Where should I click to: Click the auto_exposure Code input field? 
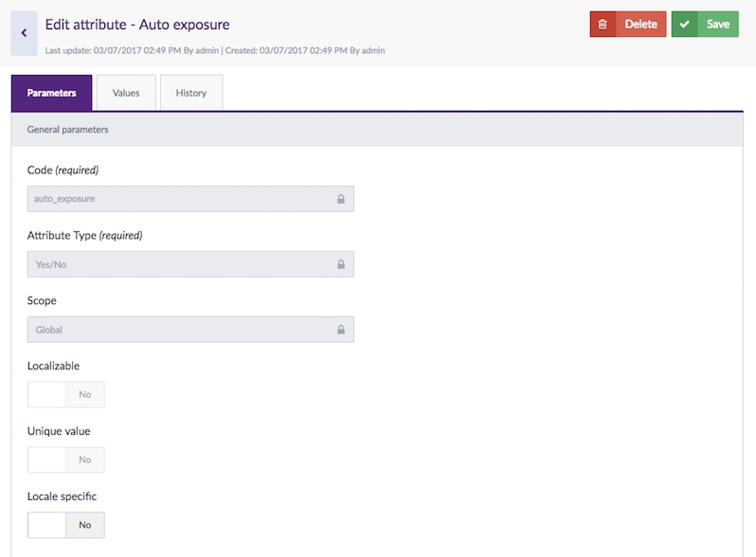click(x=180, y=199)
